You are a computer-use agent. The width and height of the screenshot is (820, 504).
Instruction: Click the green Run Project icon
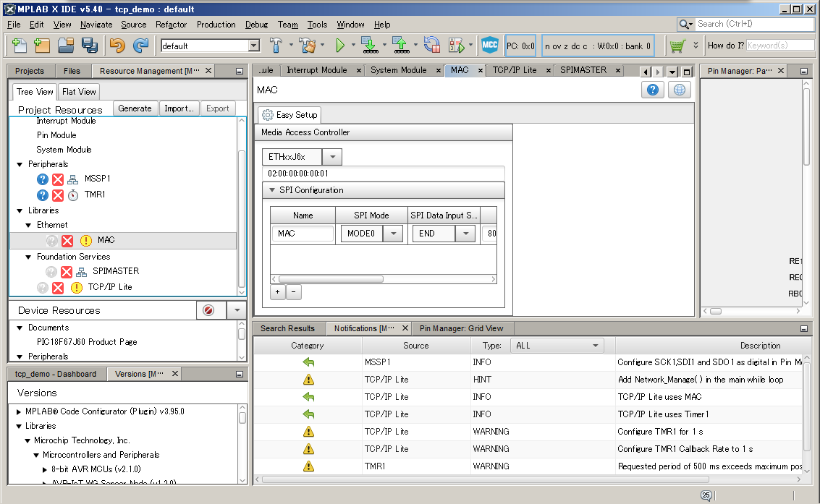pyautogui.click(x=340, y=46)
